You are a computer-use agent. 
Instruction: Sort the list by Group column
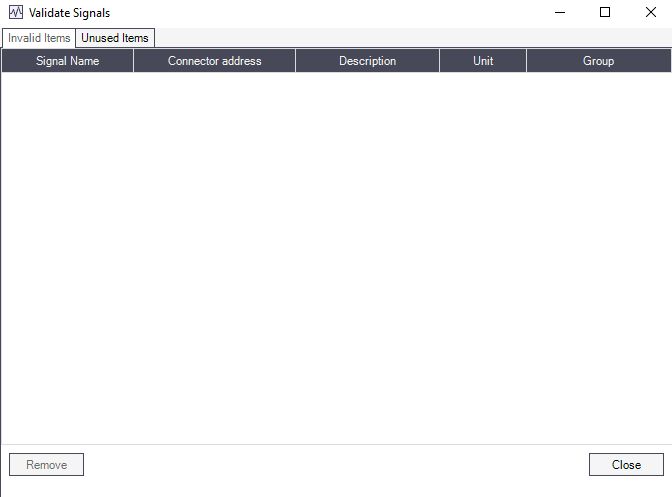pos(598,61)
